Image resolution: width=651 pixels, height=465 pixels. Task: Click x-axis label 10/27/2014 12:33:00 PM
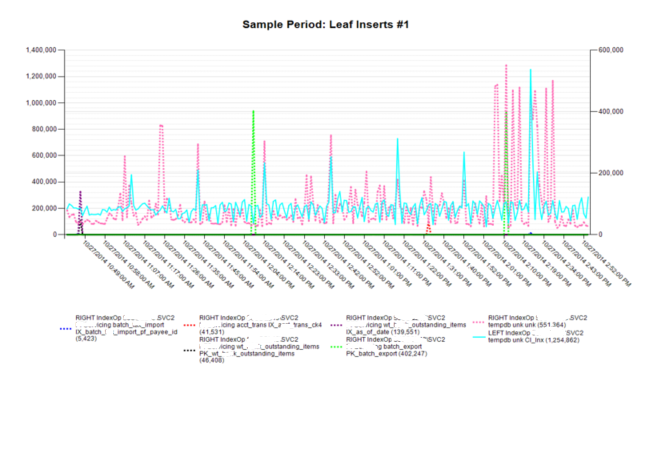[328, 263]
